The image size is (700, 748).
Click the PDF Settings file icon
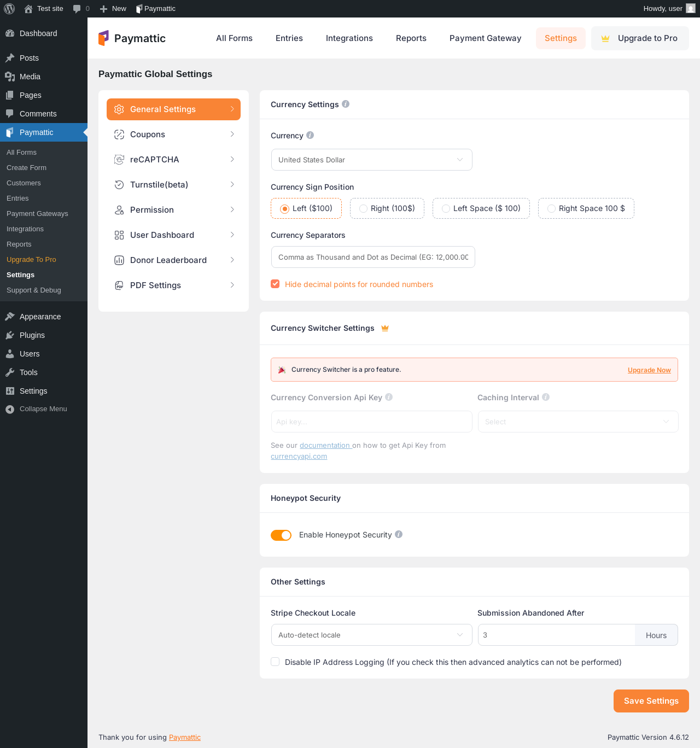coord(119,285)
